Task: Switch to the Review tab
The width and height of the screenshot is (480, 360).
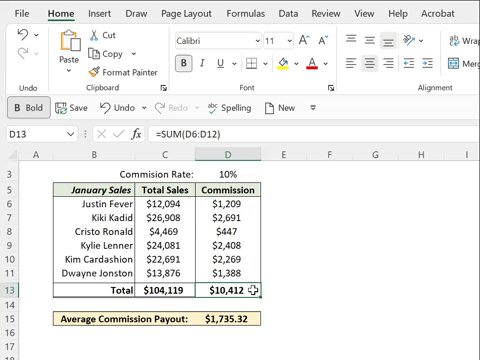Action: [326, 14]
